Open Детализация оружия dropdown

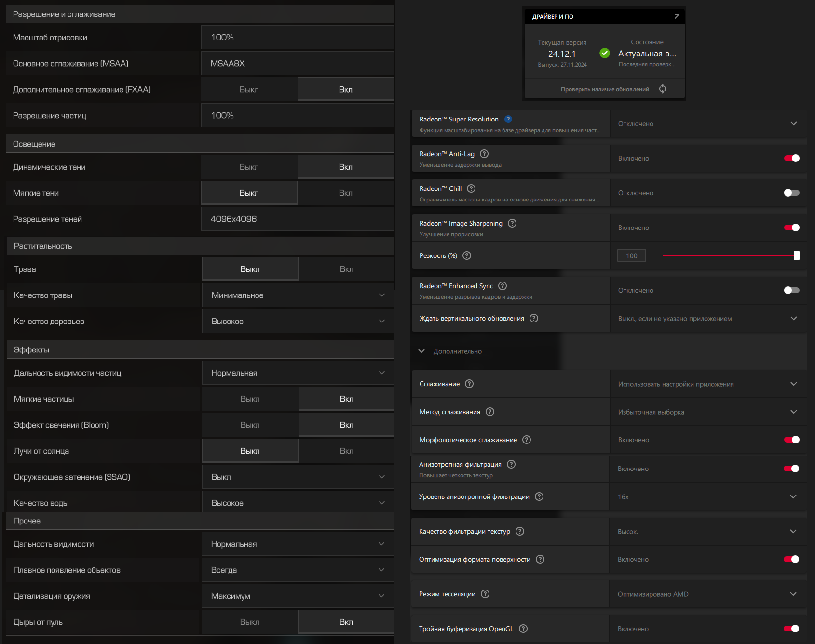(298, 596)
